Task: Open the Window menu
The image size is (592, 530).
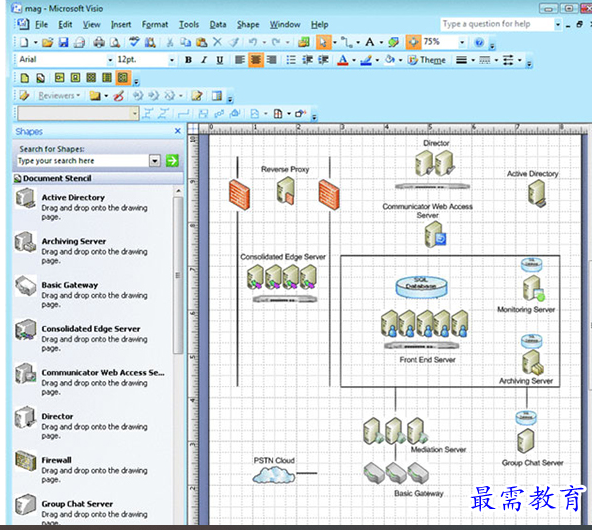Action: tap(285, 25)
